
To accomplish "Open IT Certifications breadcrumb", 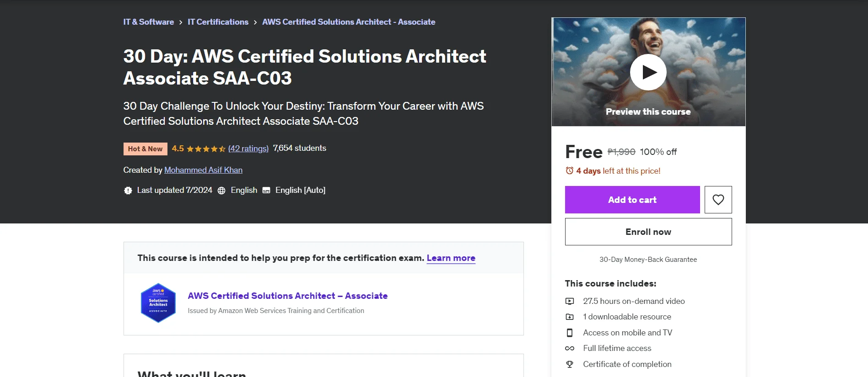I will pos(218,22).
